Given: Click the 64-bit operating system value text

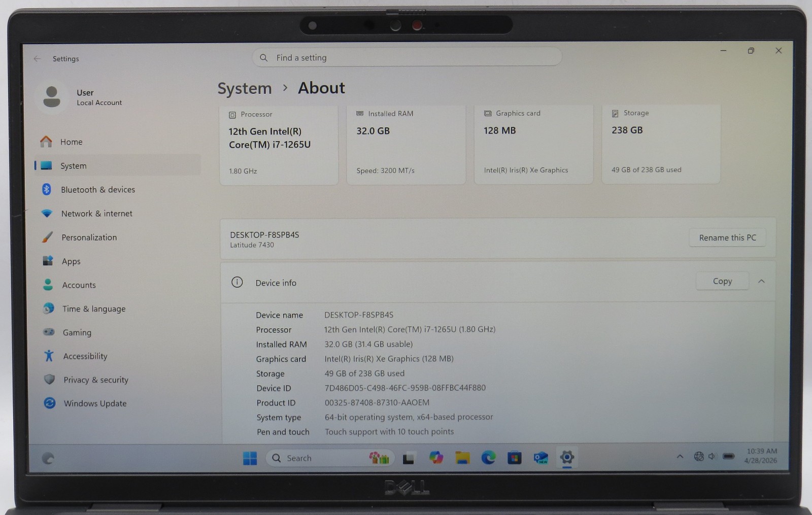Looking at the screenshot, I should tap(409, 417).
